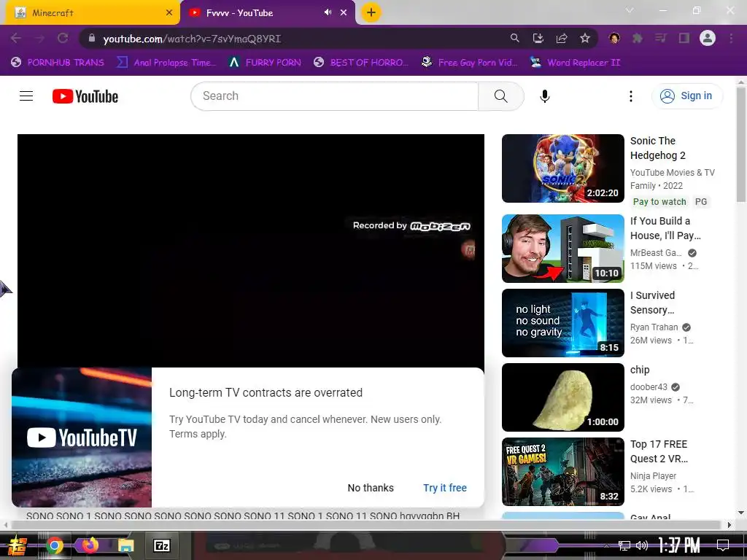The image size is (747, 560).
Task: Click the magnifier search submit button
Action: (x=500, y=96)
